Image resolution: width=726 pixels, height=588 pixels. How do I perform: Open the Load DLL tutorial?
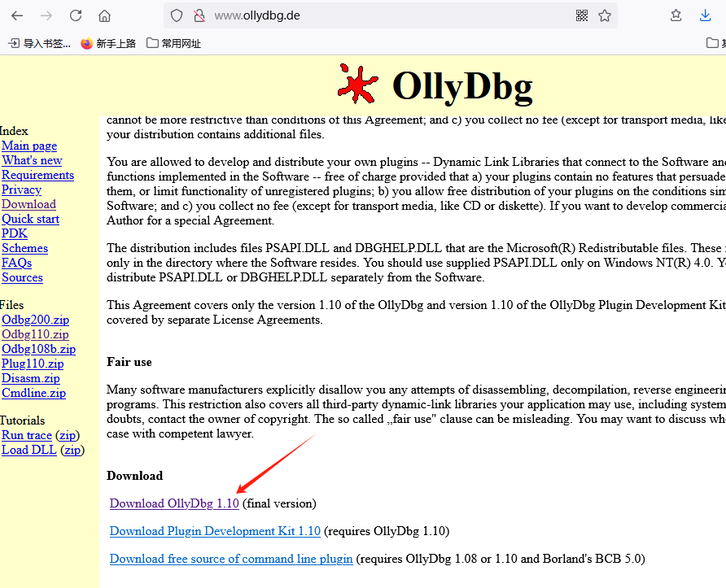28,450
